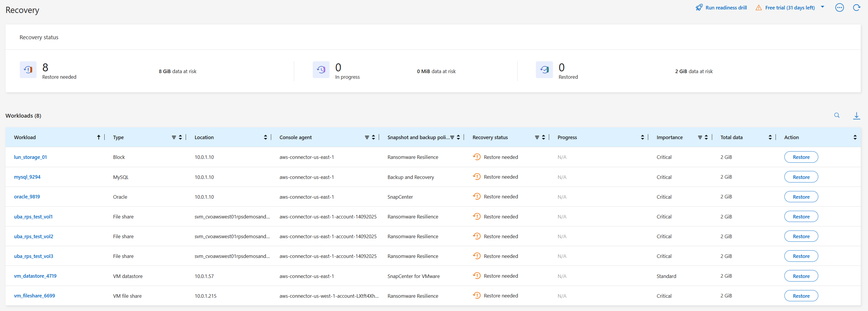Sort the table by Location column
Screen dimensions: 868x311
266,137
